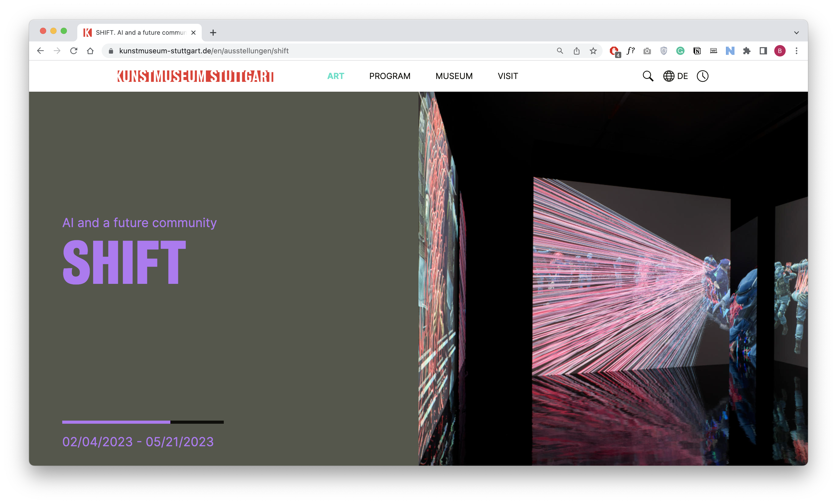The image size is (837, 504).
Task: Open the Chrome three-dot menu
Action: [x=797, y=51]
